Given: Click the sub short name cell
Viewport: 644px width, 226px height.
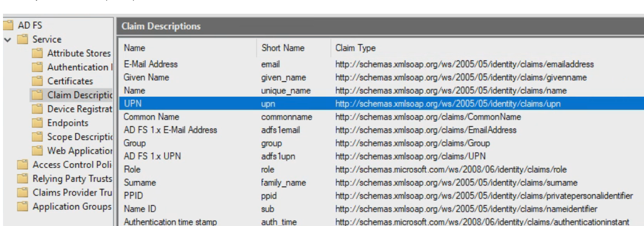Looking at the screenshot, I should [268, 209].
